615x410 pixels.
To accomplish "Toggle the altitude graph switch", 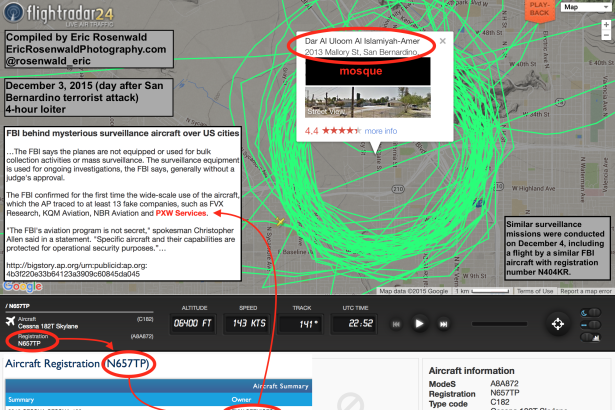I will (591, 337).
